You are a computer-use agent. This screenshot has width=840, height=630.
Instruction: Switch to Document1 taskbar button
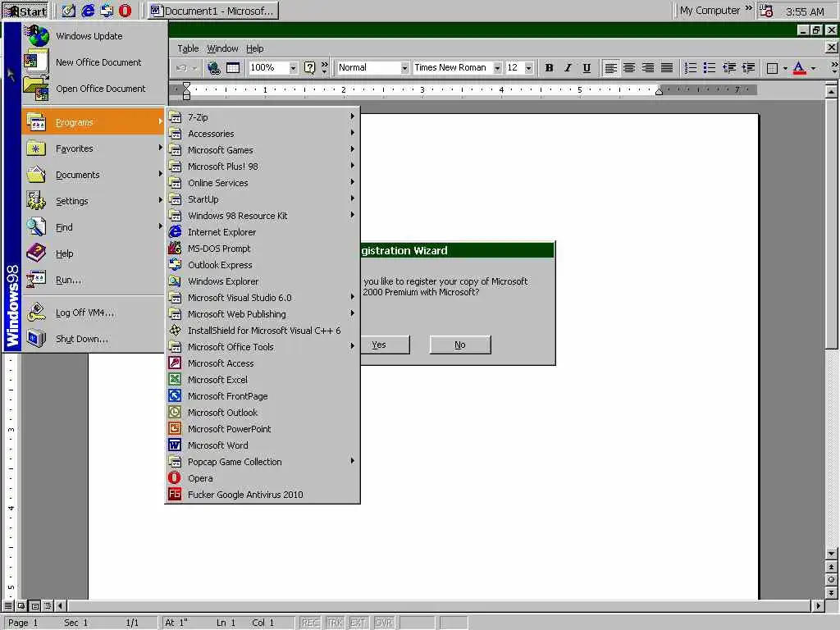(x=213, y=11)
